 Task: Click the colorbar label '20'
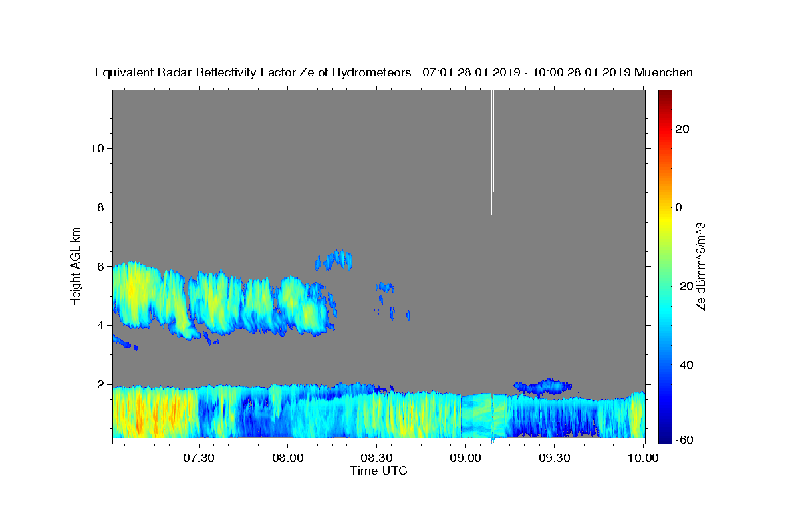682,129
